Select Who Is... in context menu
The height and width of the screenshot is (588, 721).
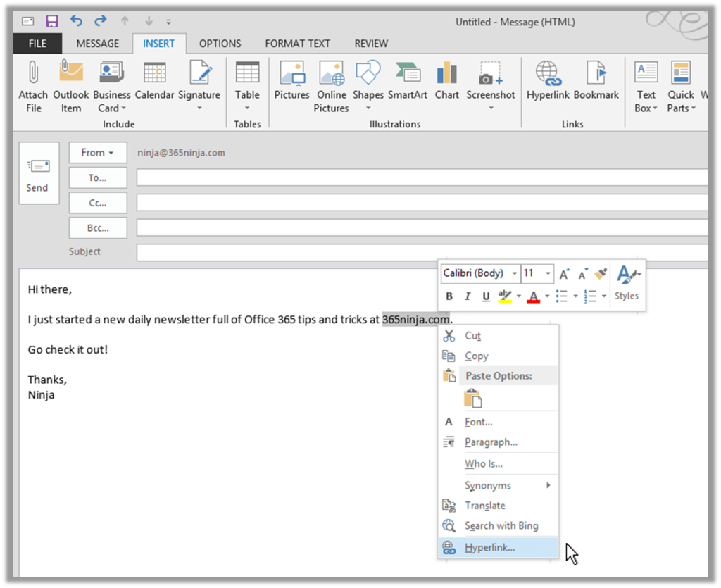[499, 464]
